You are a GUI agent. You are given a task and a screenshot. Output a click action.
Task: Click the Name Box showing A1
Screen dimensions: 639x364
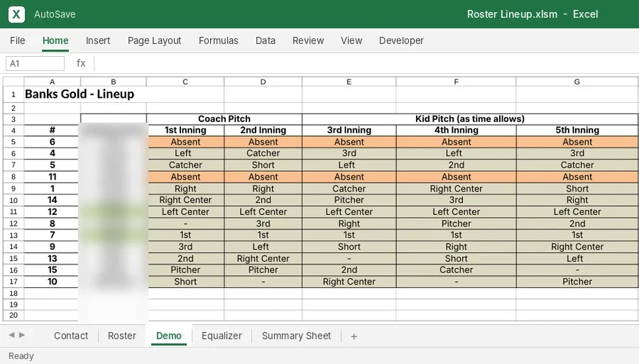click(x=35, y=64)
